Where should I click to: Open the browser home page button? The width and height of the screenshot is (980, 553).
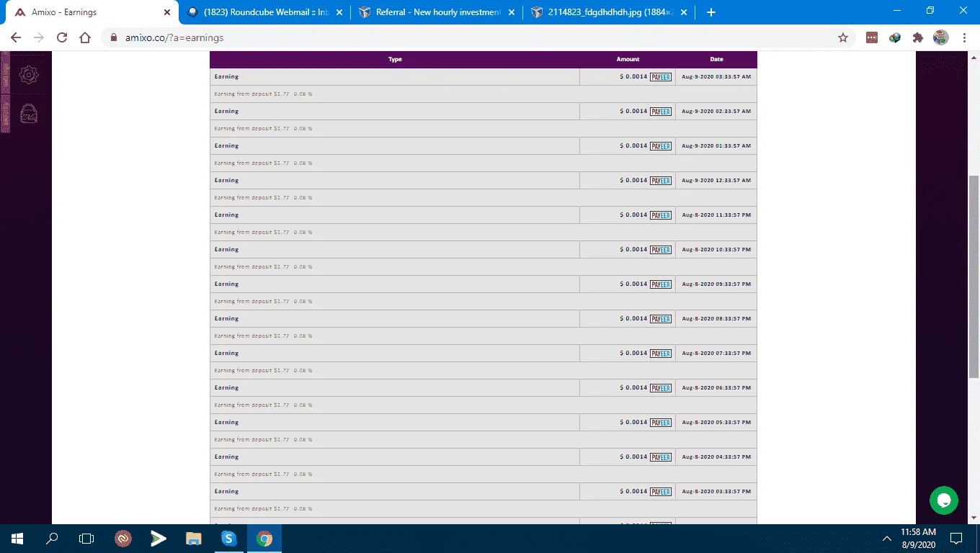85,37
